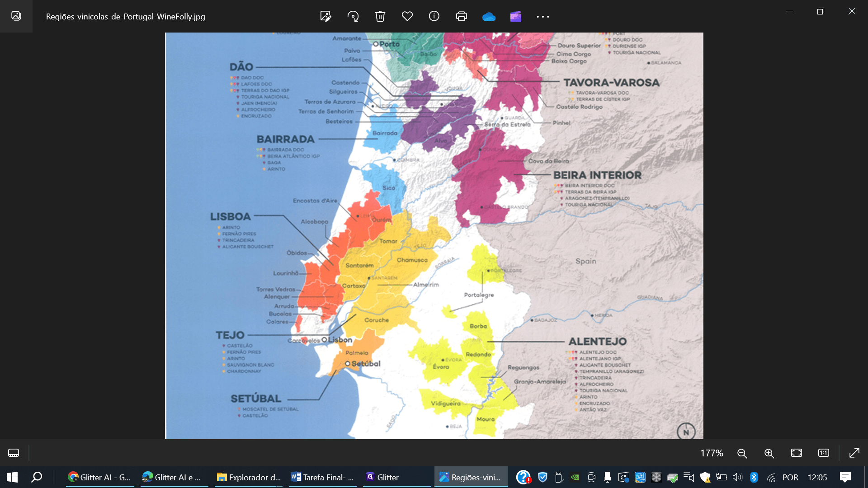The width and height of the screenshot is (868, 488).
Task: Open the Photos gallery home icon
Action: click(x=16, y=16)
